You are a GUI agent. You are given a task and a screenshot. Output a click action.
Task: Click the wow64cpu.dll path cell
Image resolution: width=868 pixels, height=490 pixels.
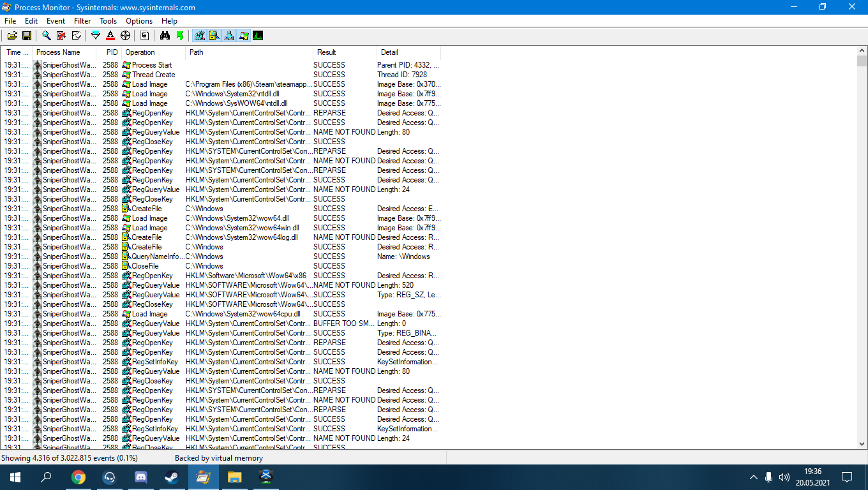[x=243, y=314]
